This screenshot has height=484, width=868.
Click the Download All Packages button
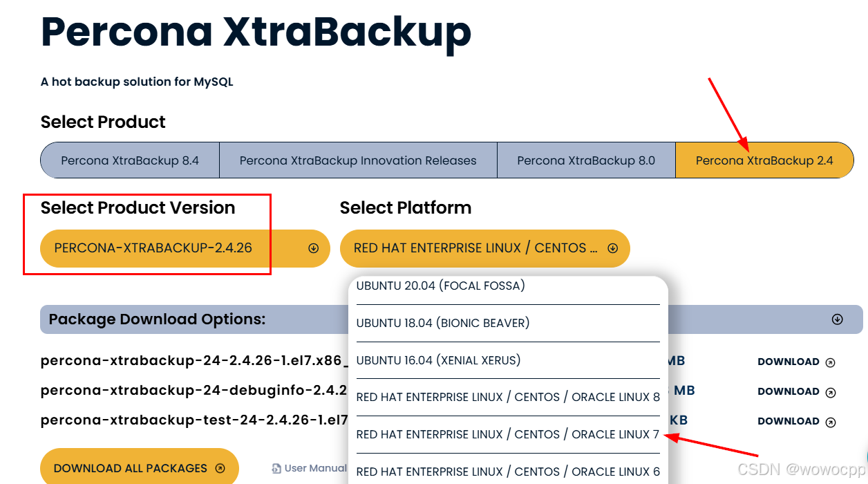[140, 467]
